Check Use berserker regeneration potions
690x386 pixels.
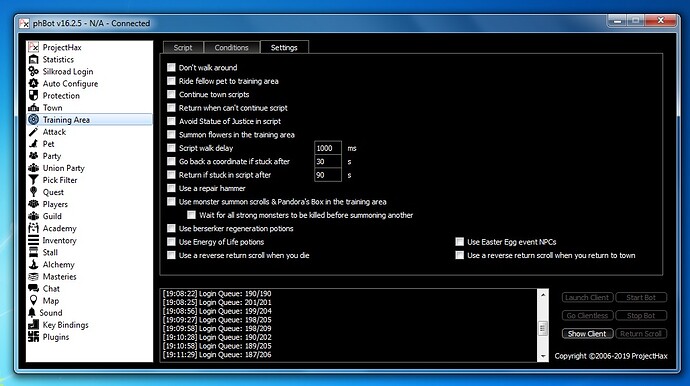(x=171, y=228)
